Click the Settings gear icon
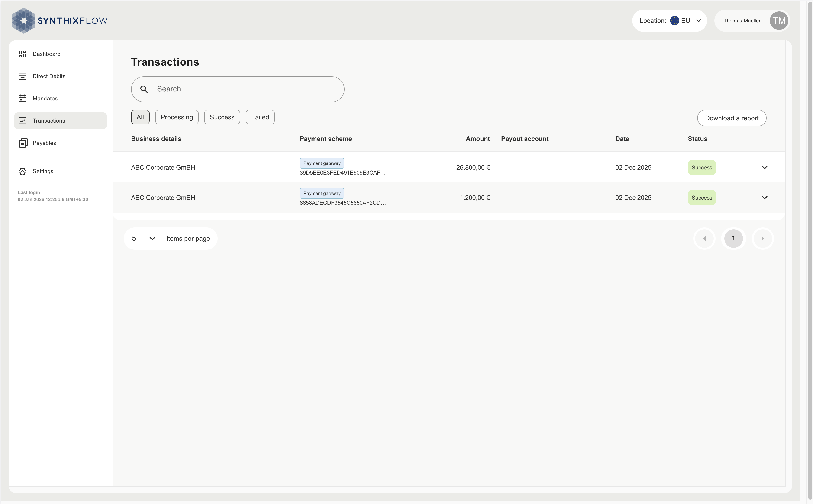The width and height of the screenshot is (813, 504). click(22, 171)
